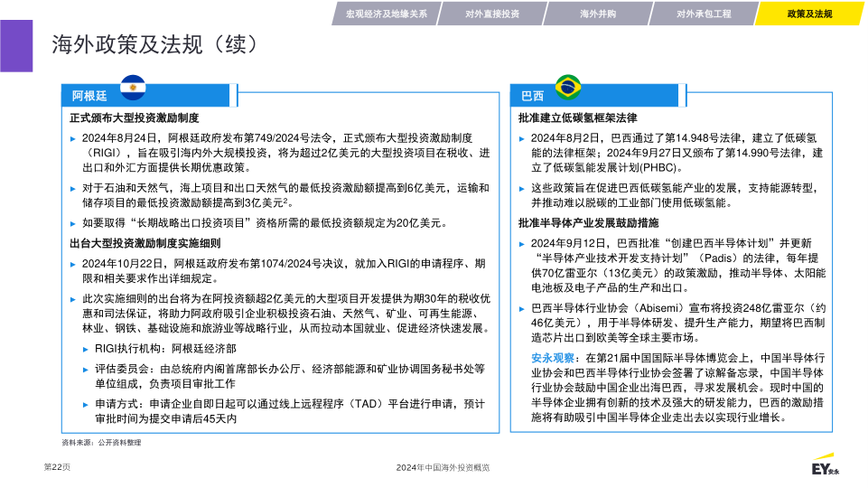This screenshot has width=868, height=488.
Task: Click the footer 2024年中国海外投资概览
Action: point(443,467)
